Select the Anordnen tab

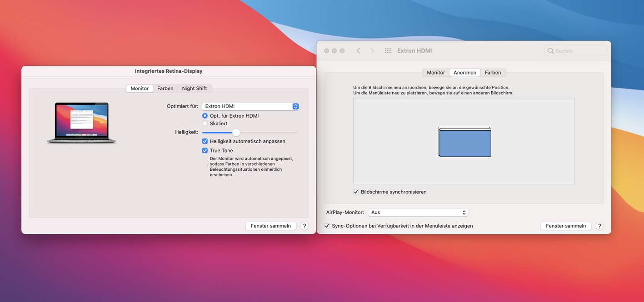pyautogui.click(x=465, y=73)
